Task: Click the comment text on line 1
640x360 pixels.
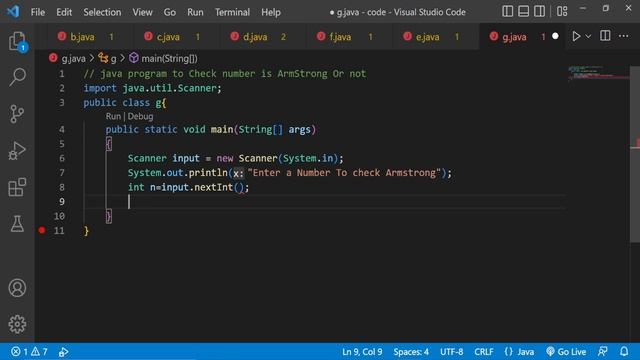Action: tap(225, 73)
